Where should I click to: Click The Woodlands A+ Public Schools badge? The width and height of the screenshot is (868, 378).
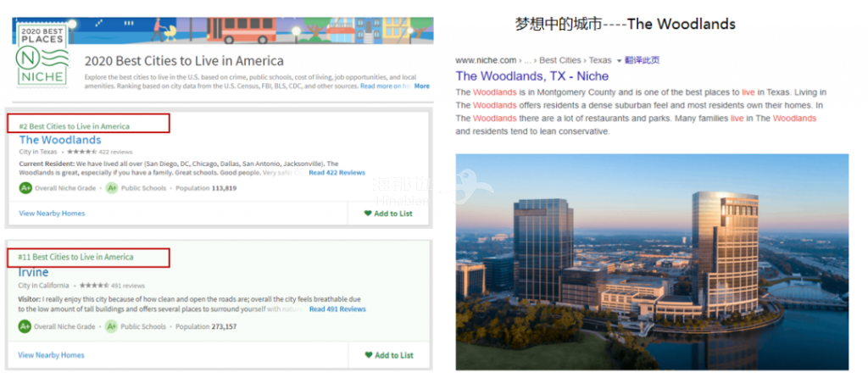tap(111, 188)
